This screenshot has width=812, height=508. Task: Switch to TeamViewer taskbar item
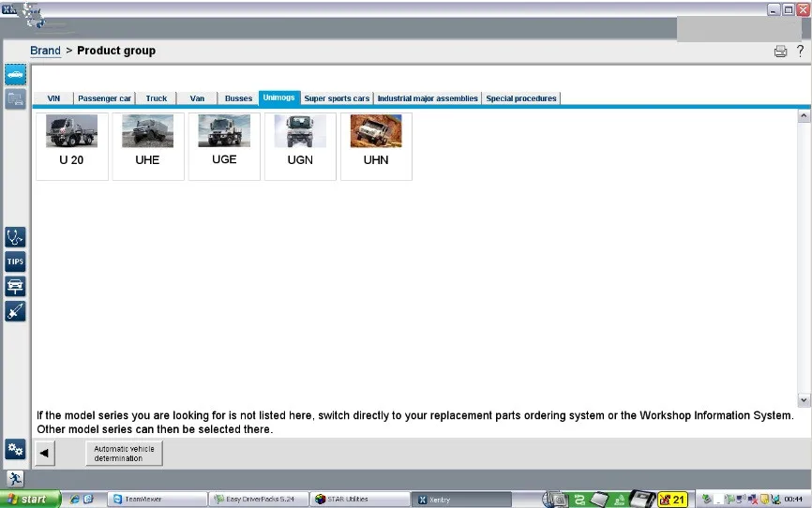158,500
